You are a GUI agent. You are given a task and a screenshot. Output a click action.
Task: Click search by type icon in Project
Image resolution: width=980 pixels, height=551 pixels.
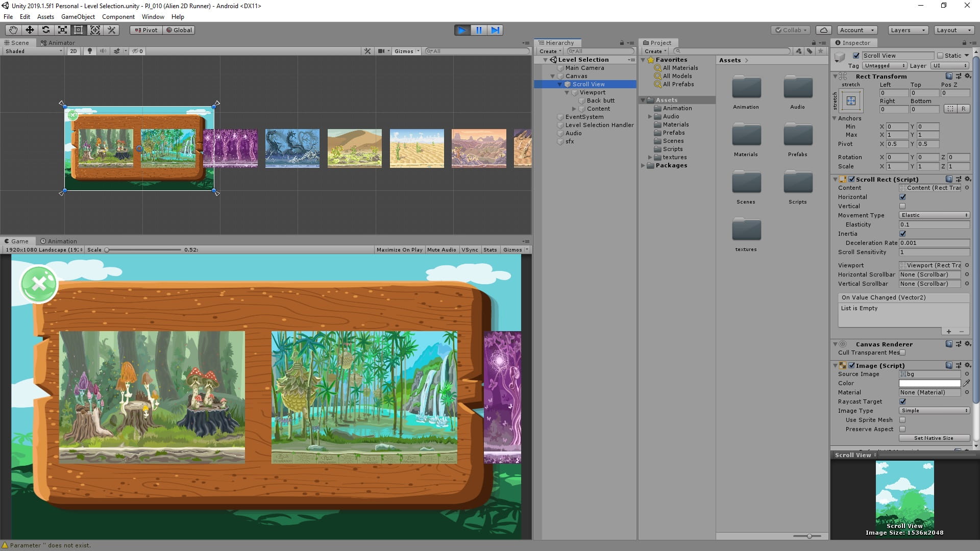click(x=799, y=51)
